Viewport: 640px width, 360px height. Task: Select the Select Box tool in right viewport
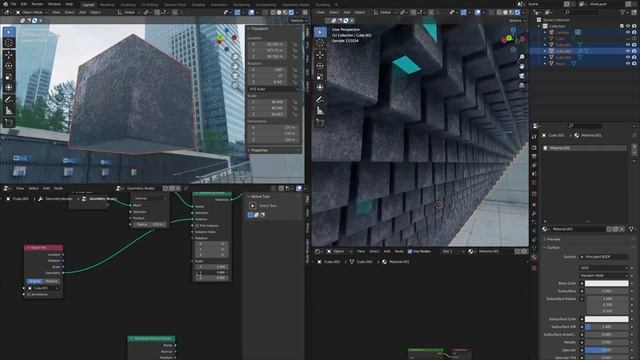click(x=320, y=32)
